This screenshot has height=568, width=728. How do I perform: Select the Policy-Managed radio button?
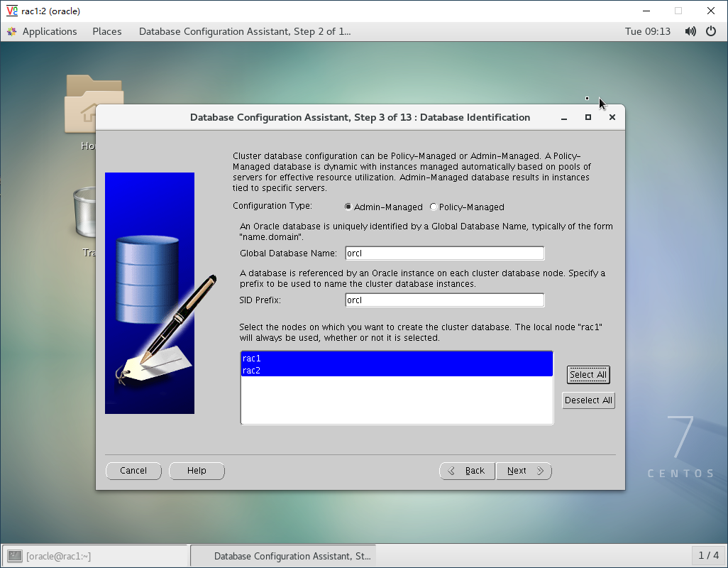pos(434,207)
